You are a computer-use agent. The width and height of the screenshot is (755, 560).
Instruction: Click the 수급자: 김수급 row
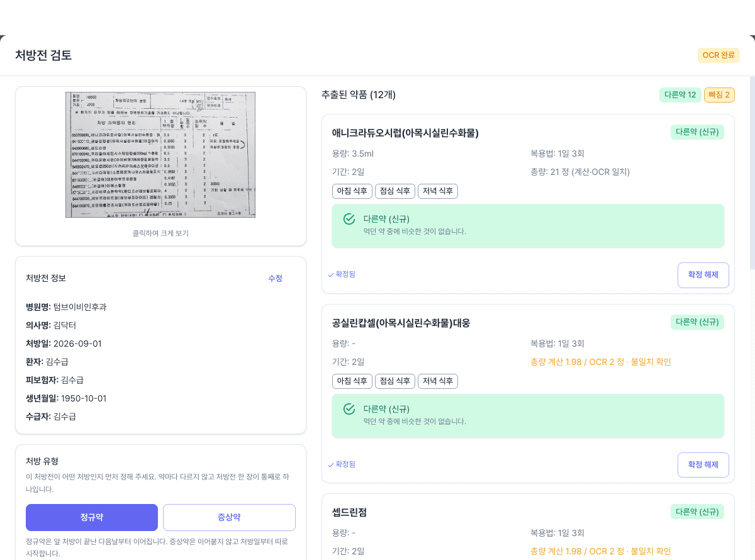point(51,417)
